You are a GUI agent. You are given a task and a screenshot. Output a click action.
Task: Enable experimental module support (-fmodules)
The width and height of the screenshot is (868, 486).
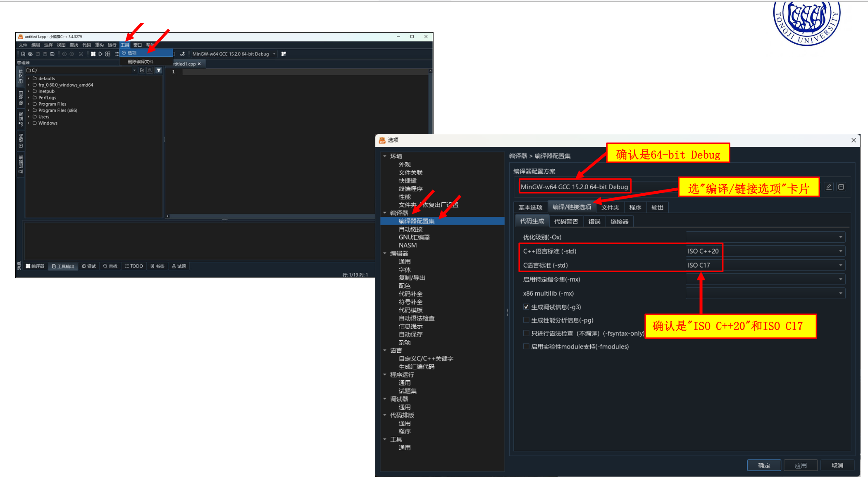pos(526,346)
